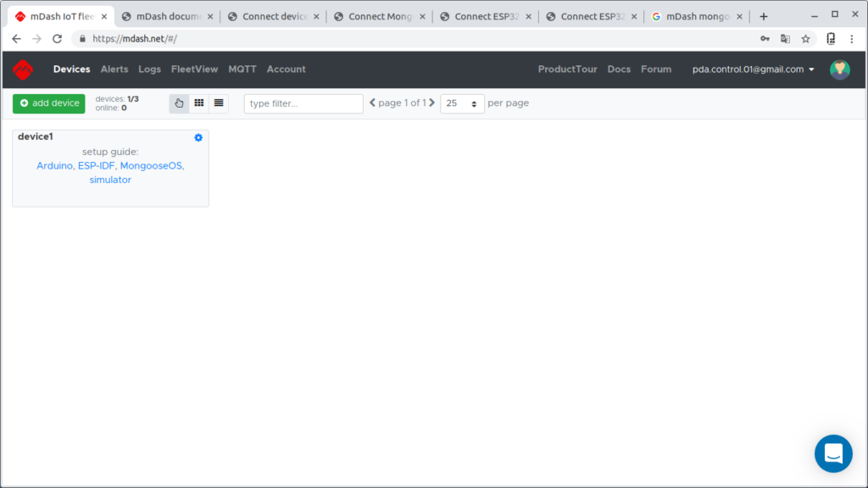Open a new browser tab
The height and width of the screenshot is (488, 868).
[764, 17]
